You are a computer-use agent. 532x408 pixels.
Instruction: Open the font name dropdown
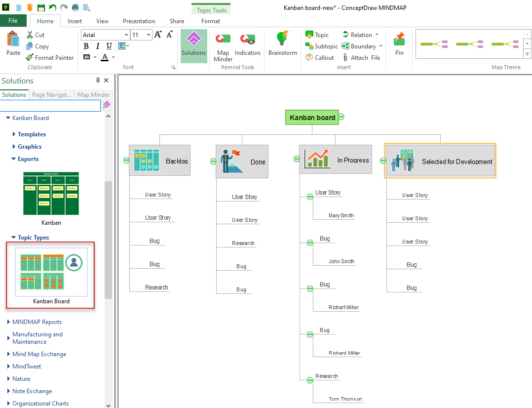click(126, 35)
